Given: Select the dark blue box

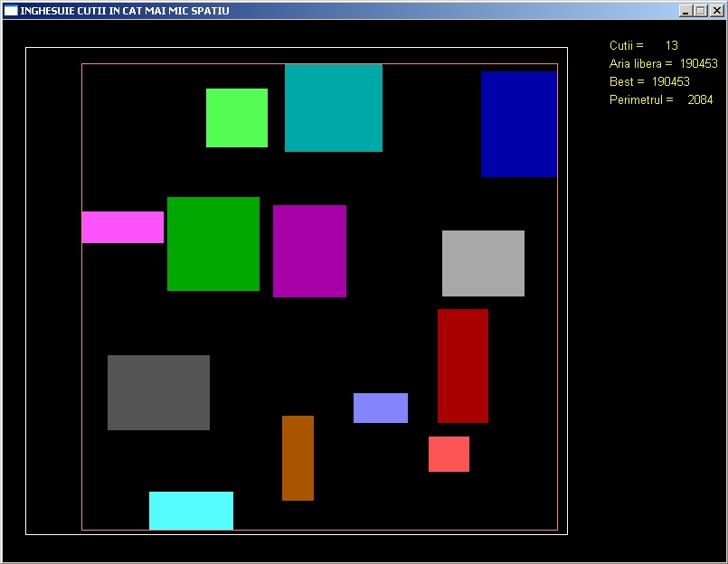Looking at the screenshot, I should (x=519, y=124).
